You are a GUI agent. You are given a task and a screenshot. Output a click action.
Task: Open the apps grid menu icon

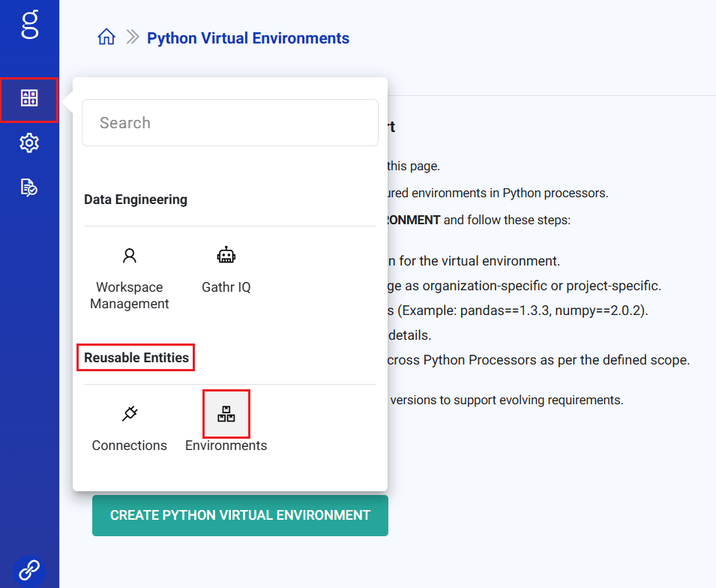click(29, 98)
